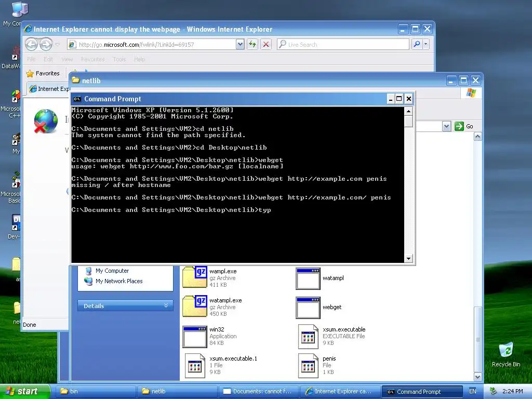The image size is (532, 399).
Task: Click the My Computer icon in sidebar
Action: click(x=88, y=271)
